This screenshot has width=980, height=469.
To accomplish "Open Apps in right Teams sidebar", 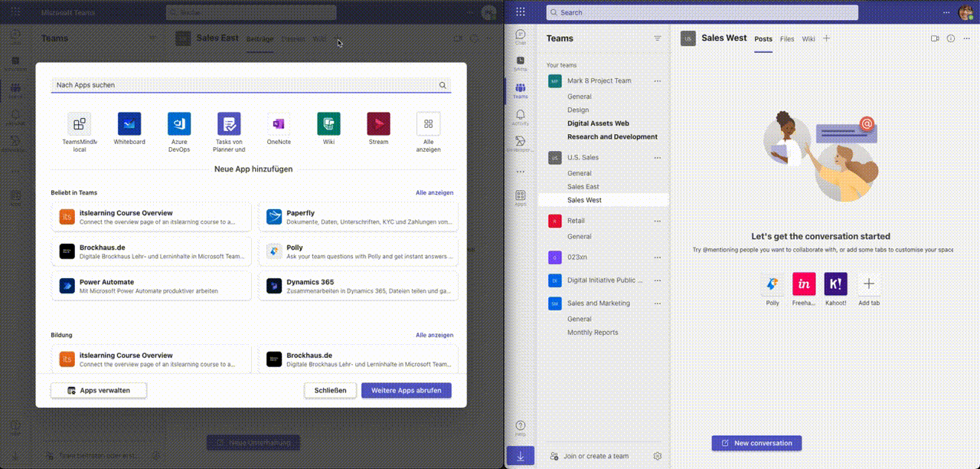I will tap(521, 198).
